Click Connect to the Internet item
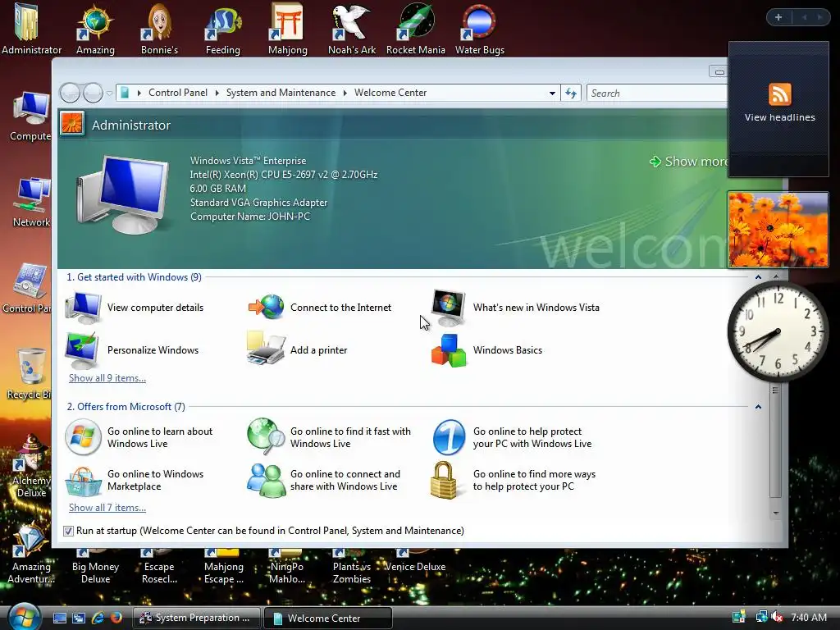840x630 pixels. (321, 308)
